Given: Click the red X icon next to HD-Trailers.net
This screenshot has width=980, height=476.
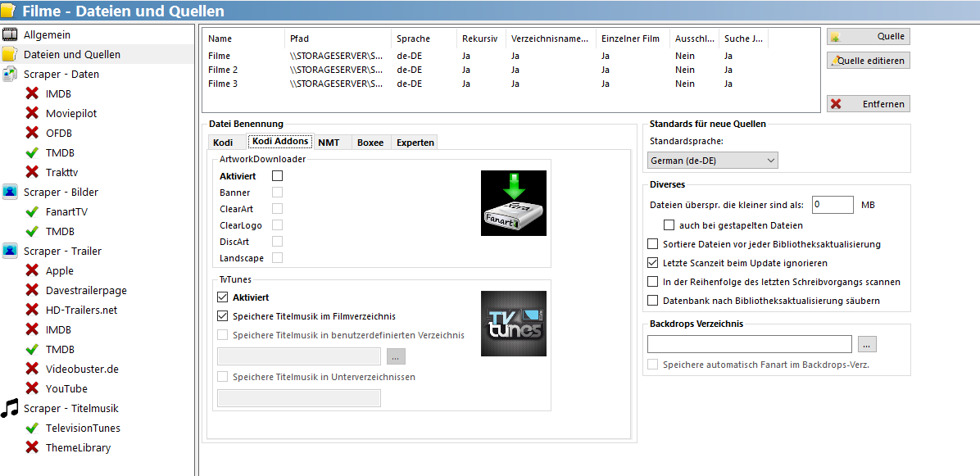Looking at the screenshot, I should coord(31,310).
